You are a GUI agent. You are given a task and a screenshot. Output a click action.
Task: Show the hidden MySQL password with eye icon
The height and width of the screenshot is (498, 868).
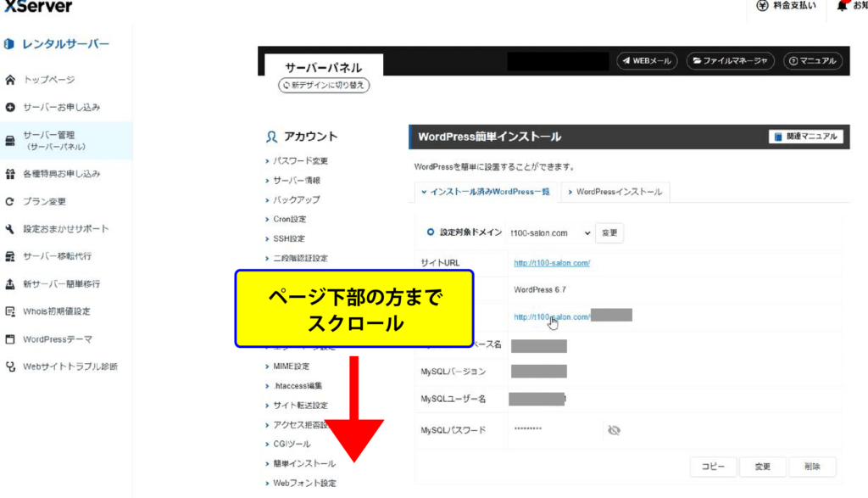(614, 430)
